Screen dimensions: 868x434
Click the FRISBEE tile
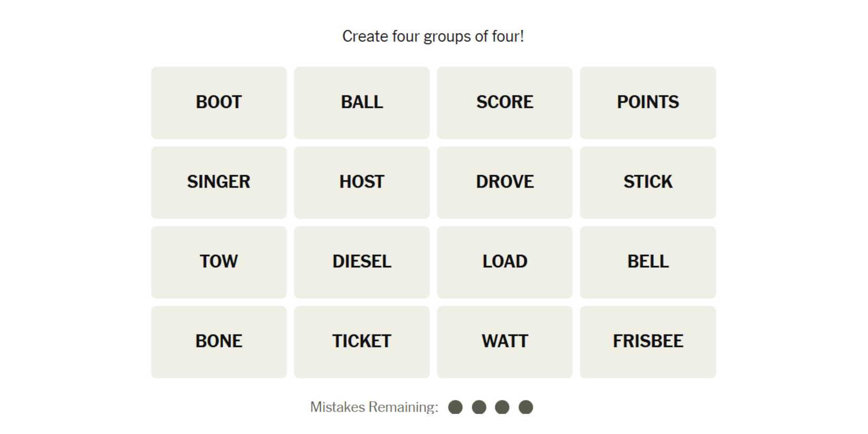click(x=648, y=342)
